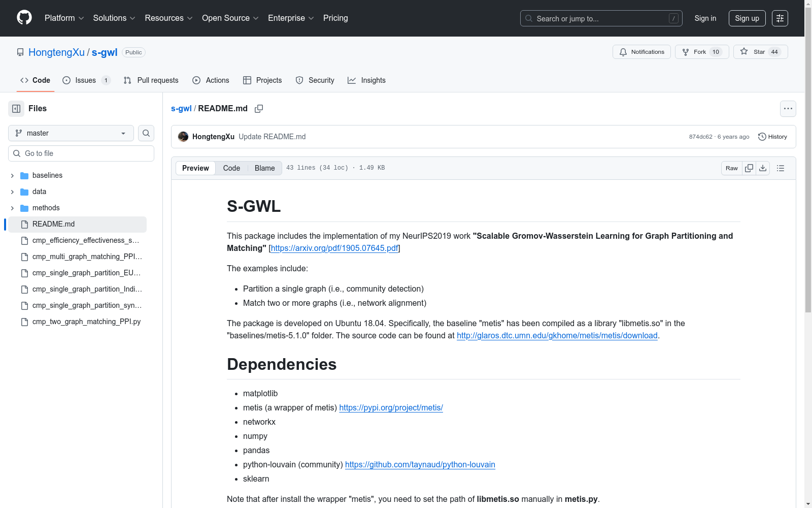Open the python-louvain GitHub link
Image resolution: width=812 pixels, height=508 pixels.
tap(420, 464)
